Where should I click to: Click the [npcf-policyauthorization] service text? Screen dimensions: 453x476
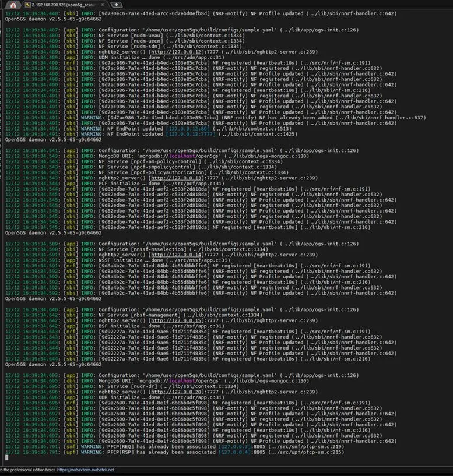click(x=169, y=172)
